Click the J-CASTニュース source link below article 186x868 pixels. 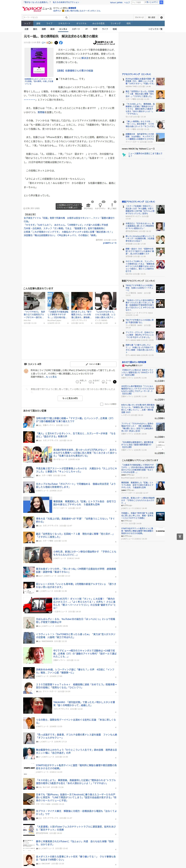coord(110,243)
